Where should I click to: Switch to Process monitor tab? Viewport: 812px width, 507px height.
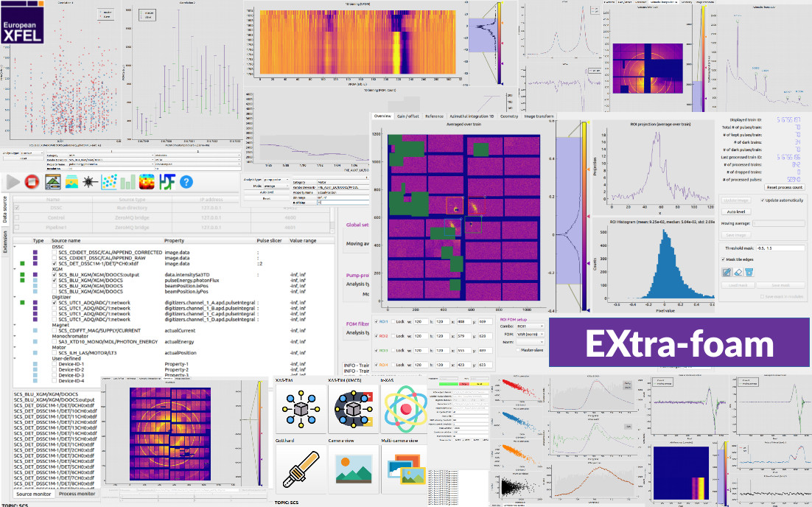[77, 494]
